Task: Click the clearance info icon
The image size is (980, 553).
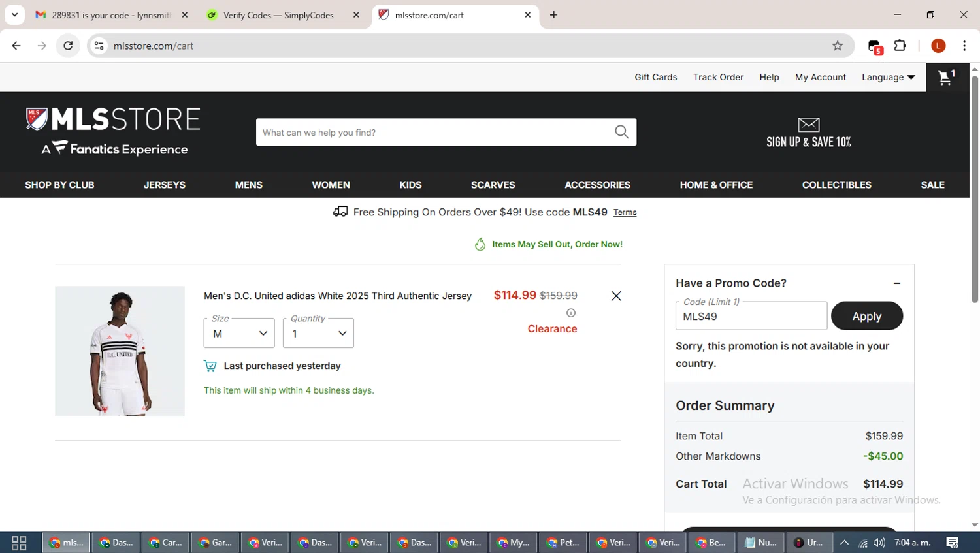Action: (571, 313)
